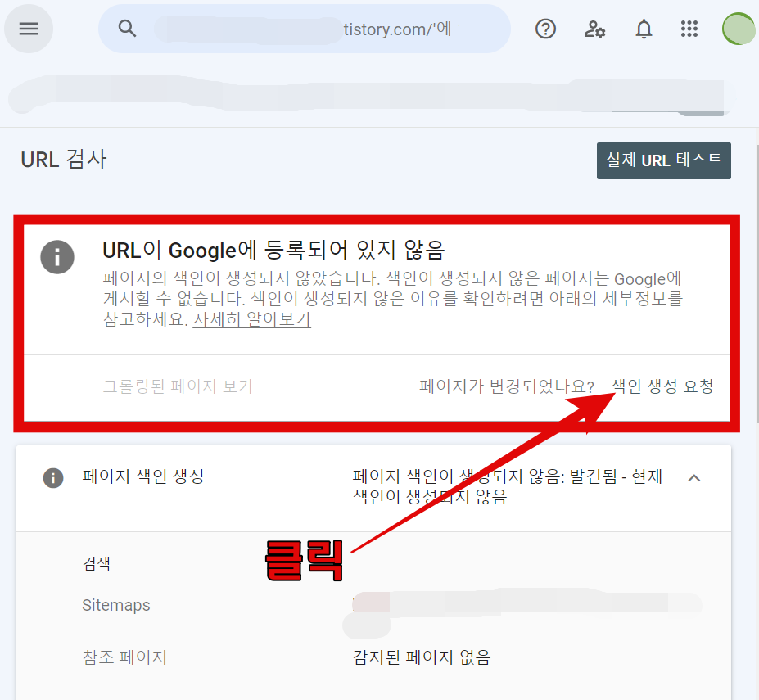Viewport: 759px width, 700px height.
Task: Select the URL 검사 heading text
Action: point(63,160)
